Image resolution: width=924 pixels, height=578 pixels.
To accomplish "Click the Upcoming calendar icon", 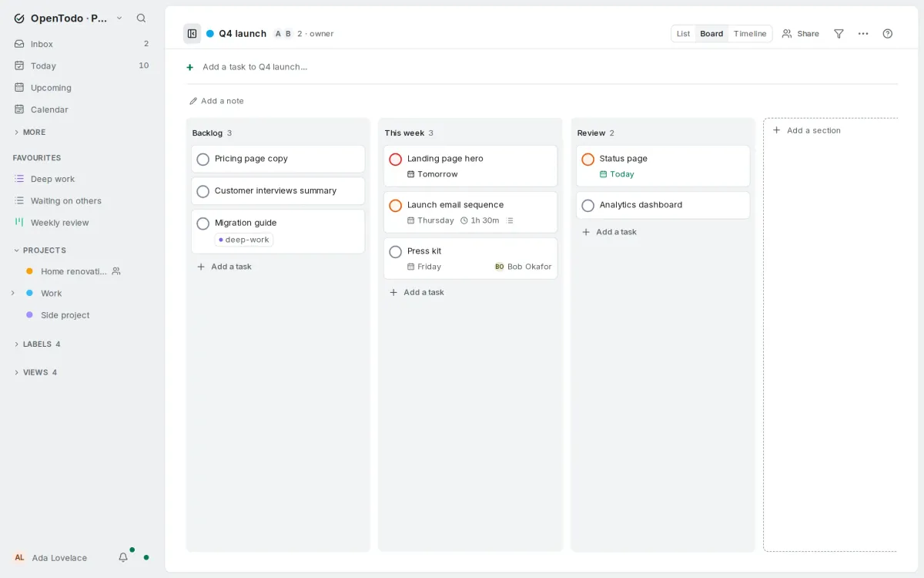I will [19, 88].
